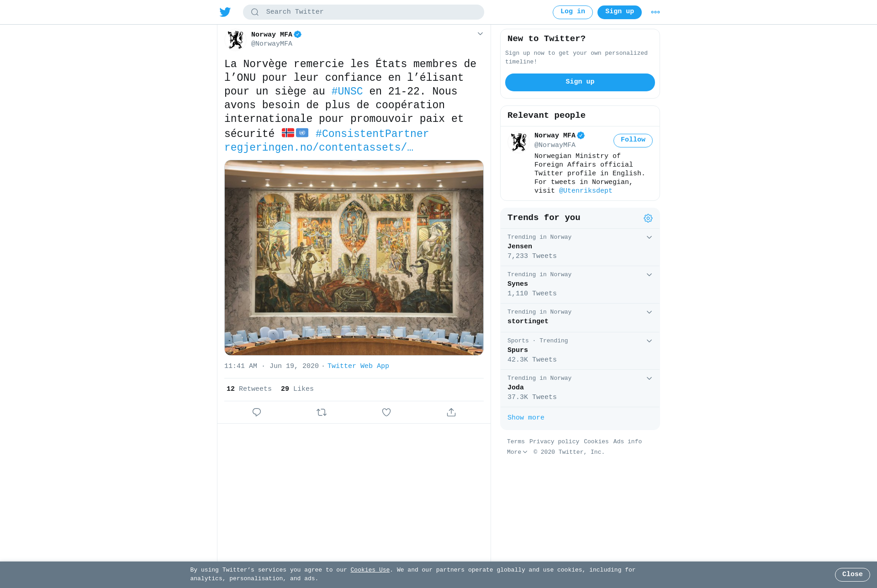
Task: Expand options for Jensen trend
Action: [649, 237]
